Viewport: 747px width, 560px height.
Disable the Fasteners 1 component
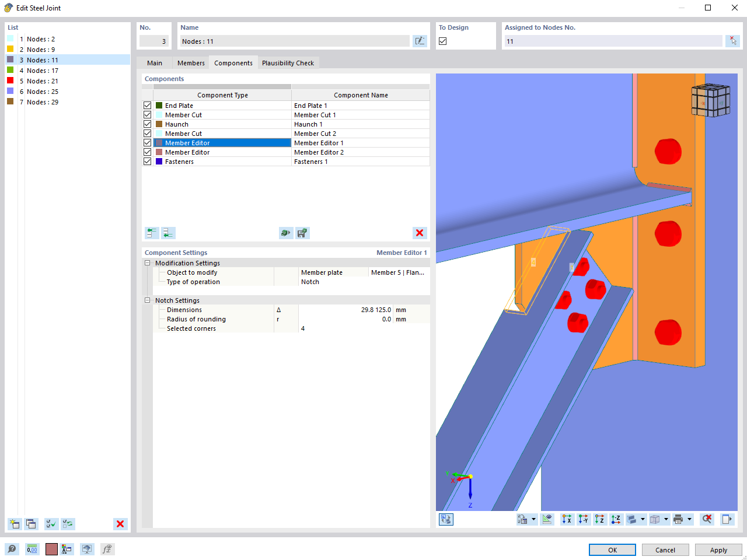coord(147,161)
